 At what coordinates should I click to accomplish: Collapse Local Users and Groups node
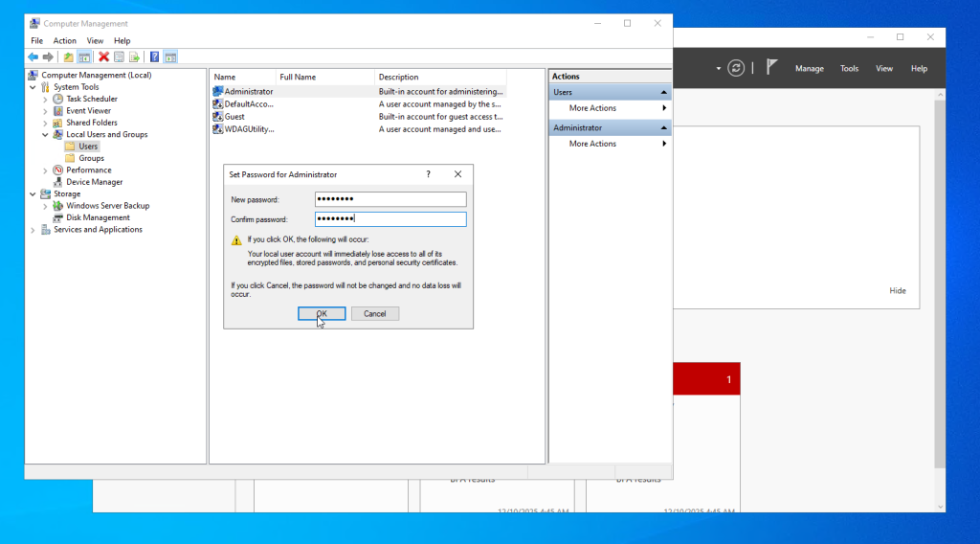45,134
